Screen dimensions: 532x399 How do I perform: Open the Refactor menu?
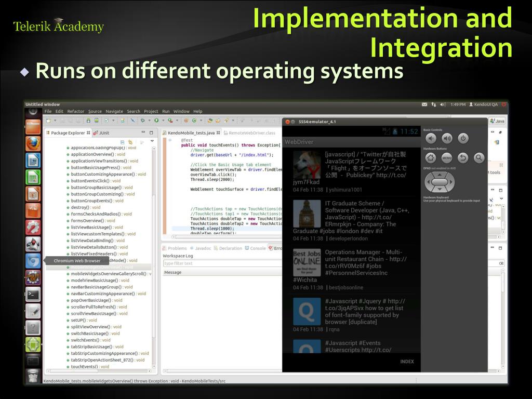[x=76, y=111]
